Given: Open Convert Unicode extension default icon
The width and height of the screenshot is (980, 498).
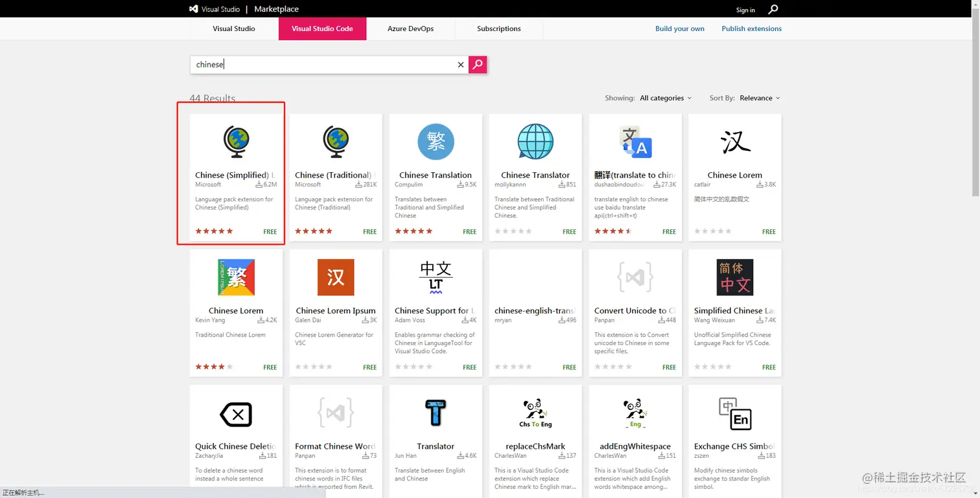Looking at the screenshot, I should pyautogui.click(x=635, y=277).
